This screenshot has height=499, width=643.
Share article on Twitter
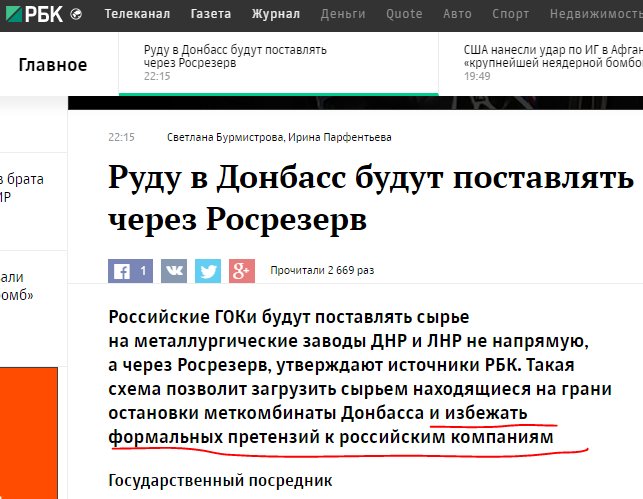tap(207, 270)
